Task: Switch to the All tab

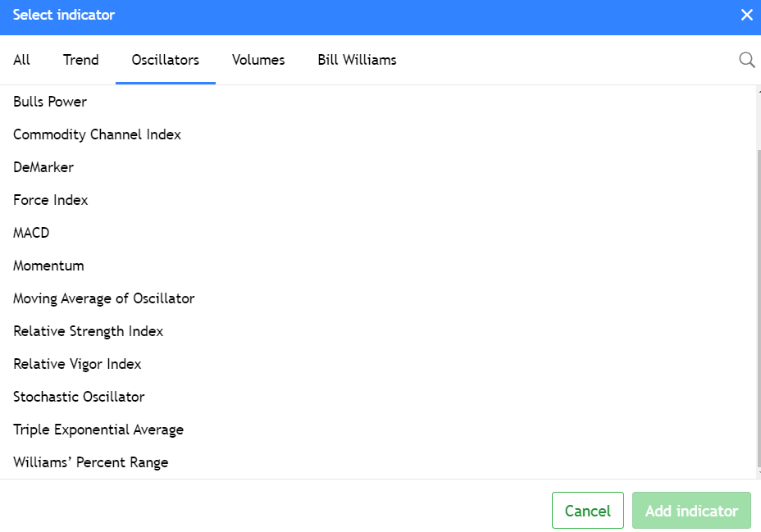Action: pyautogui.click(x=22, y=60)
